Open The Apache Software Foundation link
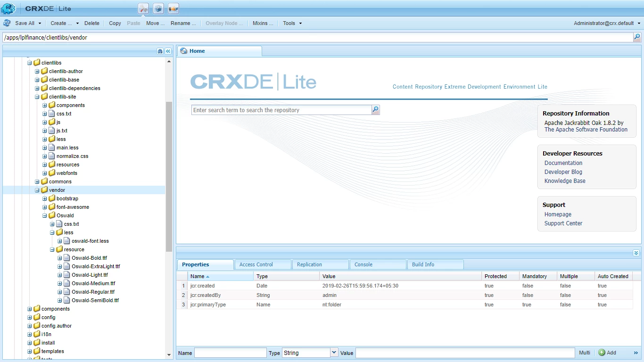The width and height of the screenshot is (644, 362). [586, 130]
